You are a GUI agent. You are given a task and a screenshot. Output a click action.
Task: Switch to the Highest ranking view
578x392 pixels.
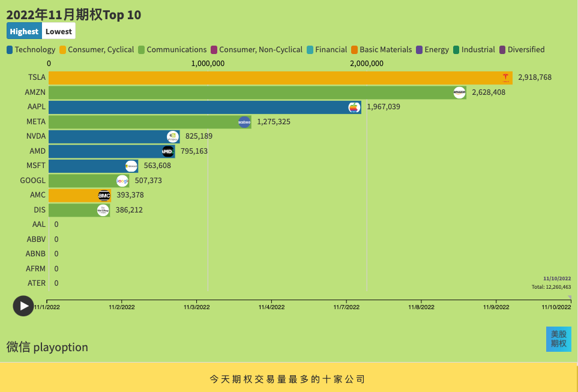point(25,31)
